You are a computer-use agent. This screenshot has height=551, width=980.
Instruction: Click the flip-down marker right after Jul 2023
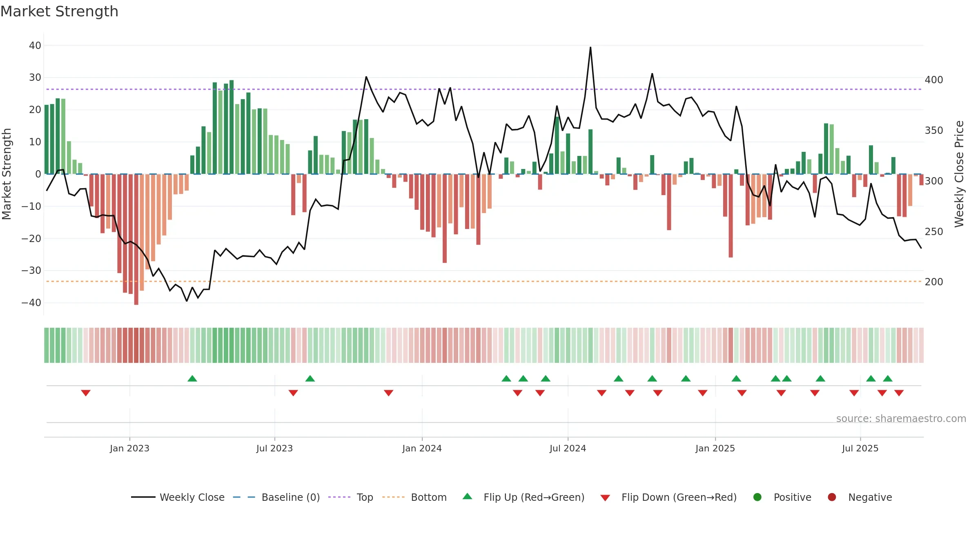tap(293, 393)
